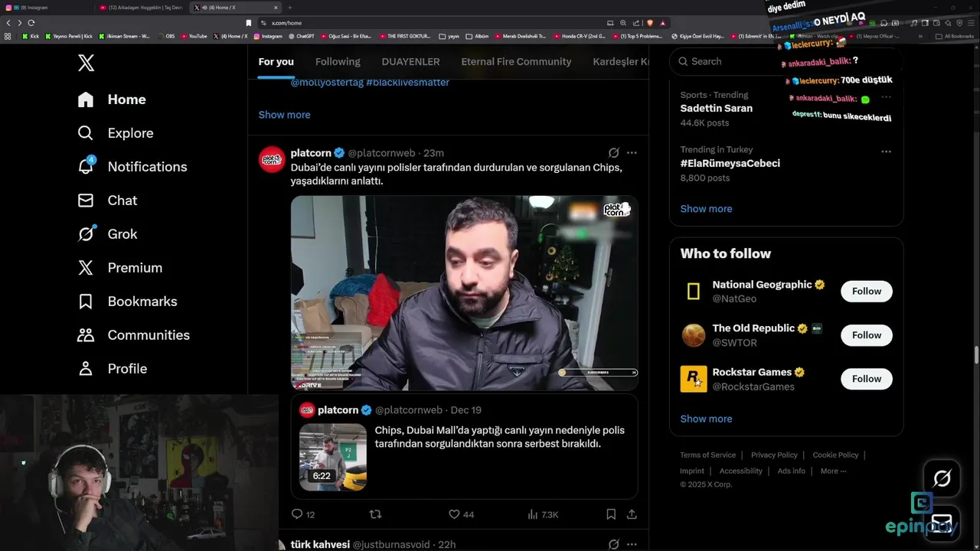The image size is (980, 551).
Task: Open Bookmarks in the X sidebar
Action: 127,302
